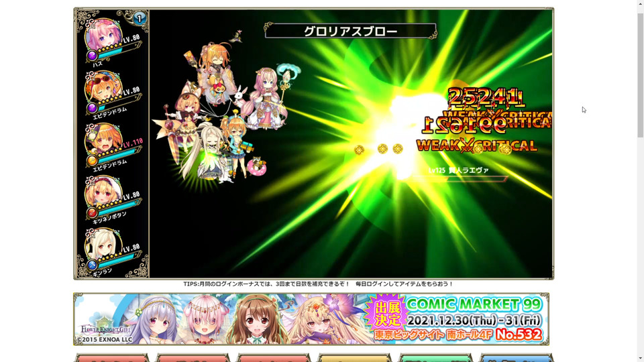Image resolution: width=644 pixels, height=362 pixels.
Task: Click the red attribute orb beside キツネノボタン
Action: 92,213
